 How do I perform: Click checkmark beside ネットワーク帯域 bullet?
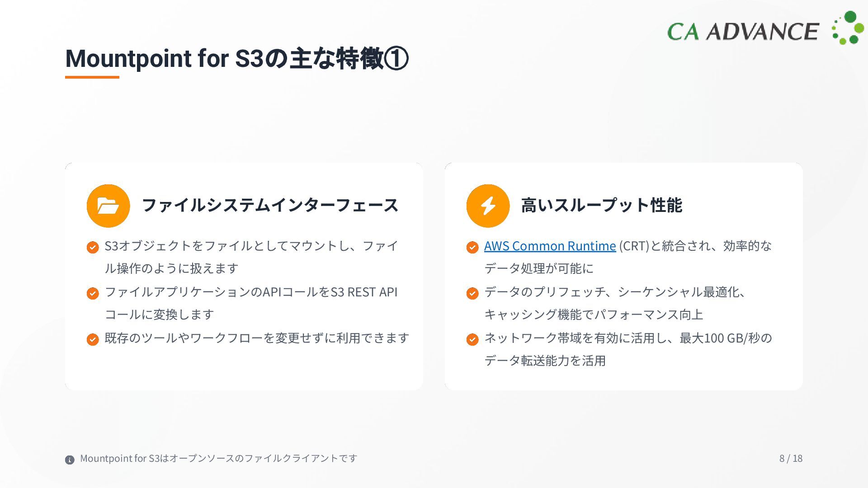point(472,339)
